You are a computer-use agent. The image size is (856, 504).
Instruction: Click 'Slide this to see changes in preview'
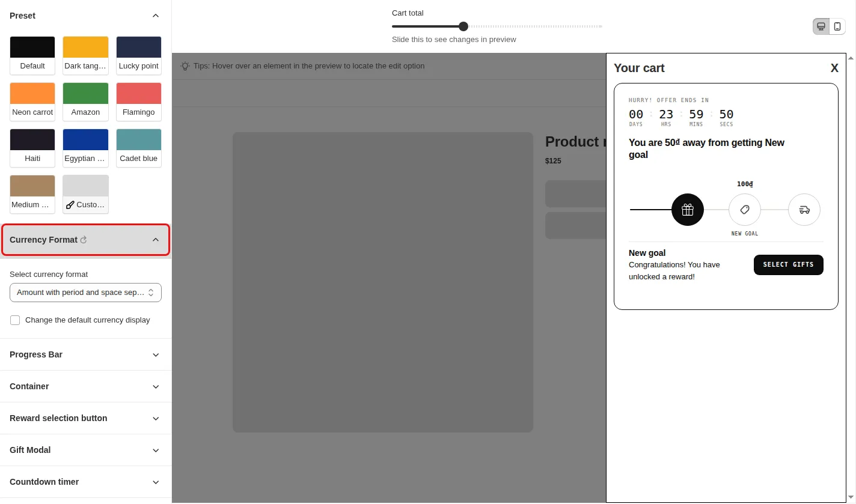point(454,40)
